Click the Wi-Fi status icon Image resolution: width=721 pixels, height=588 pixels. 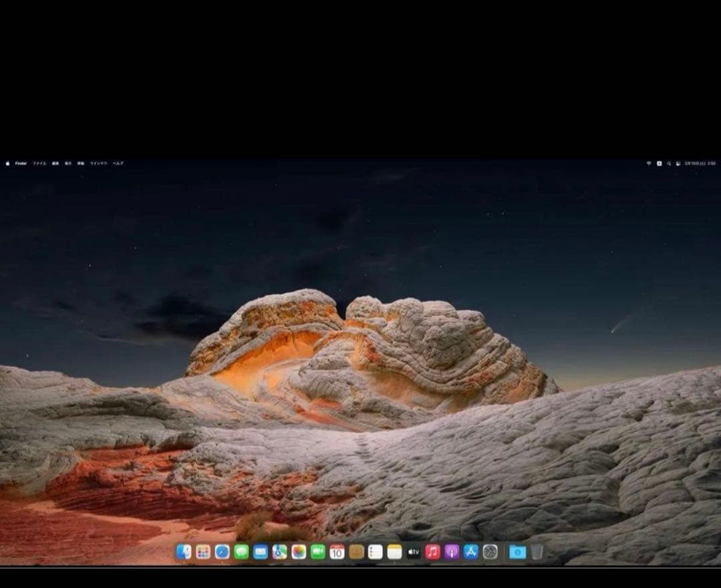pos(649,162)
